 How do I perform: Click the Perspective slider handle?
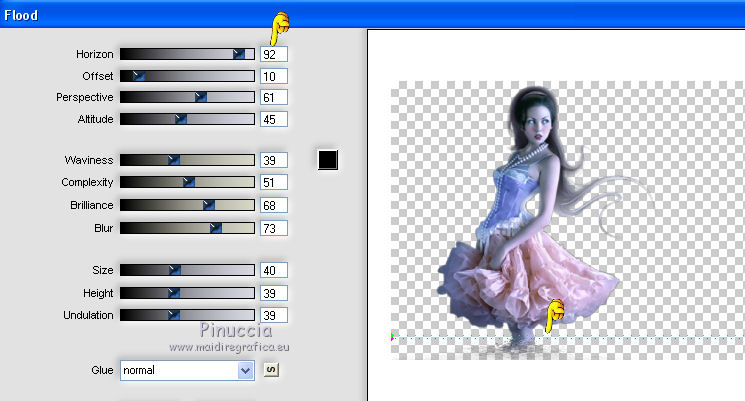[201, 97]
